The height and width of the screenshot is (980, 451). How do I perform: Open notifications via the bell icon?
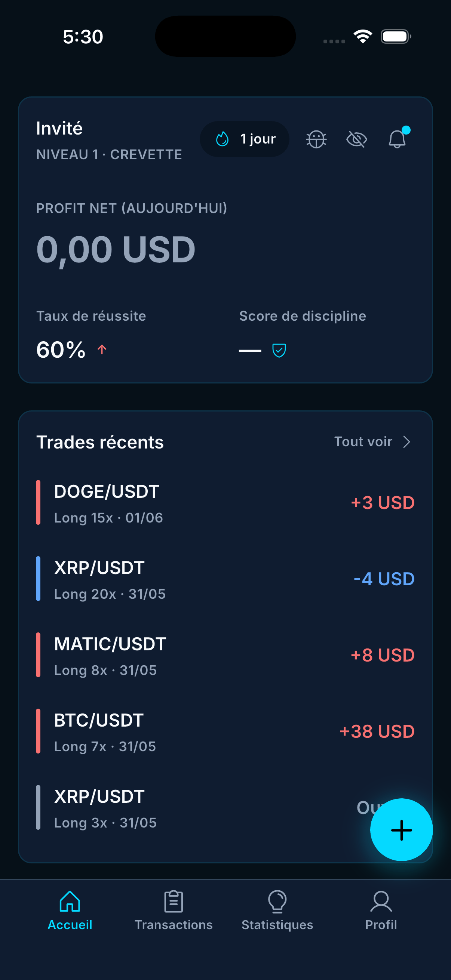tap(397, 138)
